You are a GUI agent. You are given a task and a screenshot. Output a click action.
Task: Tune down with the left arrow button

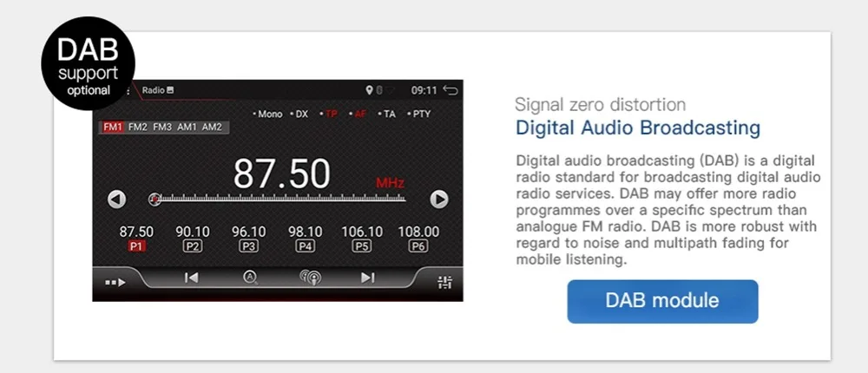(x=116, y=200)
